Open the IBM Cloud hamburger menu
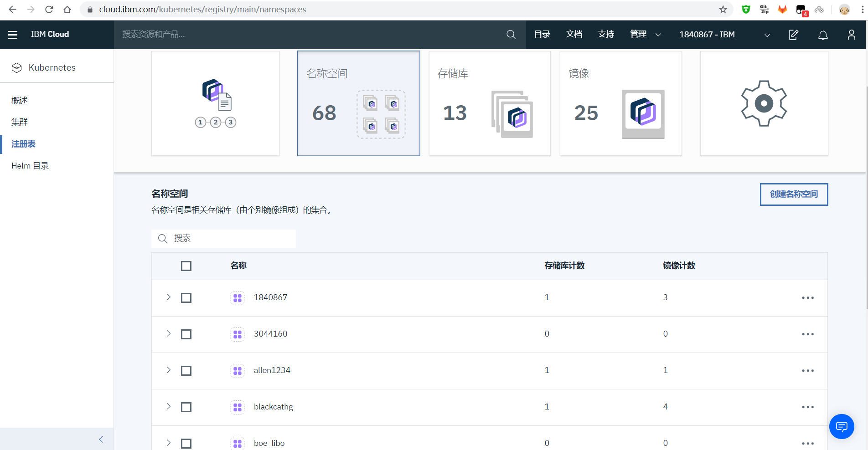868x450 pixels. click(13, 35)
